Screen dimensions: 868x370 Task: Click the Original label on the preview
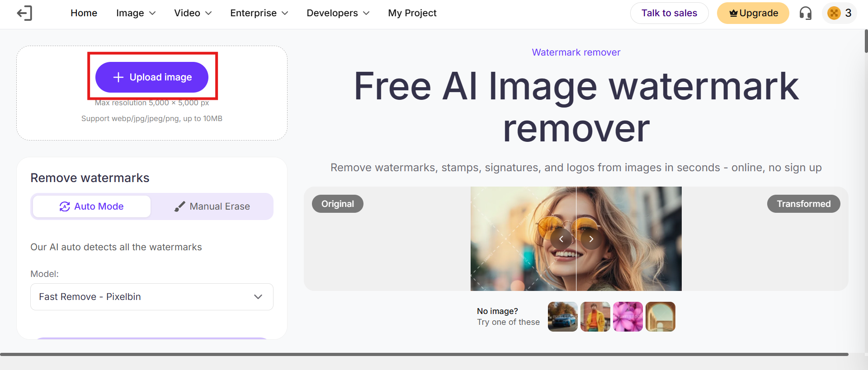point(338,204)
